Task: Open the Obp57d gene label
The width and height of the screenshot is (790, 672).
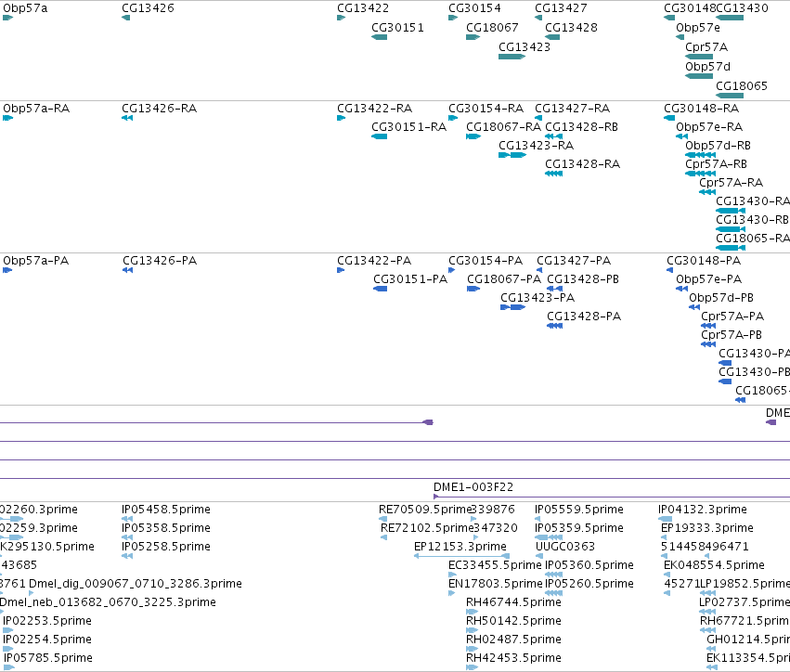Action: point(707,67)
